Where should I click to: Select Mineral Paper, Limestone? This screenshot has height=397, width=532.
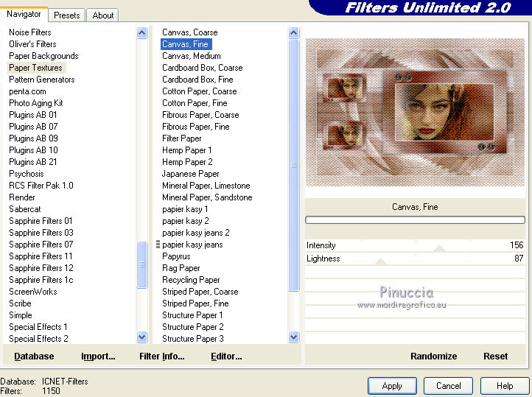coord(206,186)
